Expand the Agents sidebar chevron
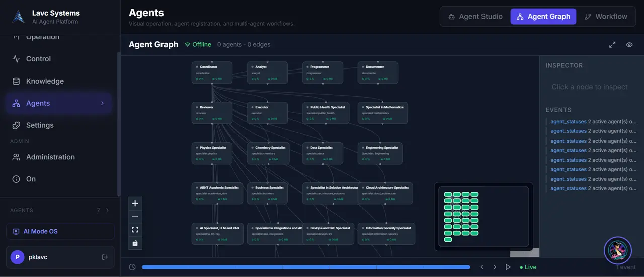Image resolution: width=644 pixels, height=277 pixels. (102, 103)
